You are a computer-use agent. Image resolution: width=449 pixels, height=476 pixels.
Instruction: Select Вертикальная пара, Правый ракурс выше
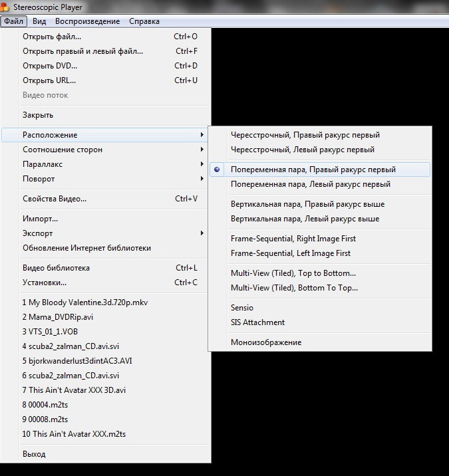320,204
